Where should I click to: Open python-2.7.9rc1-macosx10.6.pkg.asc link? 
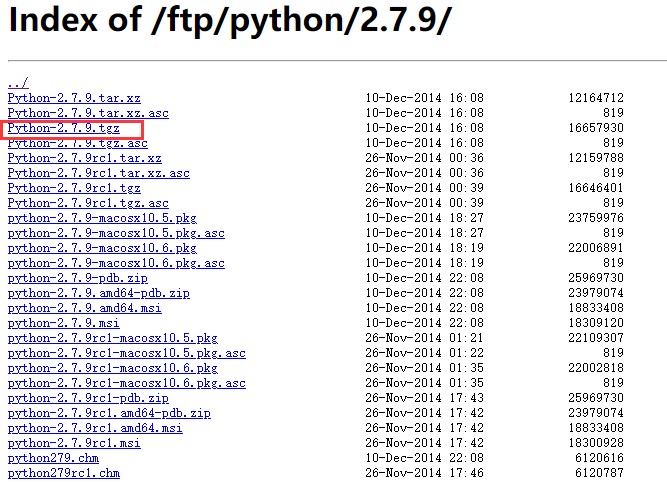point(127,383)
